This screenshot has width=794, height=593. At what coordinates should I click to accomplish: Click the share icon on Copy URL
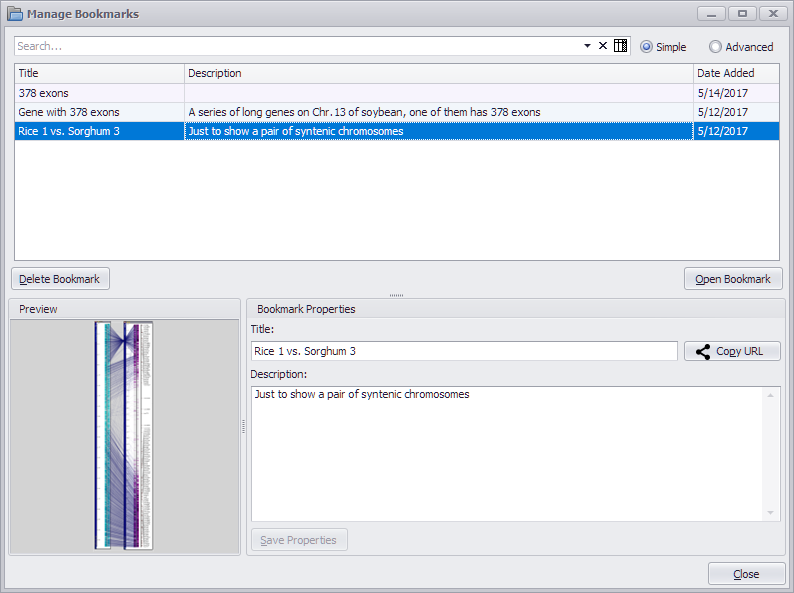pos(703,351)
